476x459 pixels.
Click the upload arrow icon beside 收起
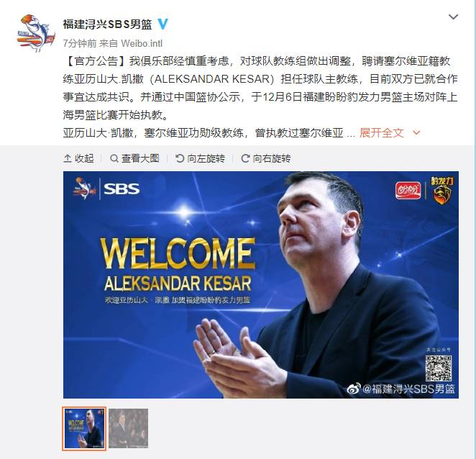(x=68, y=158)
